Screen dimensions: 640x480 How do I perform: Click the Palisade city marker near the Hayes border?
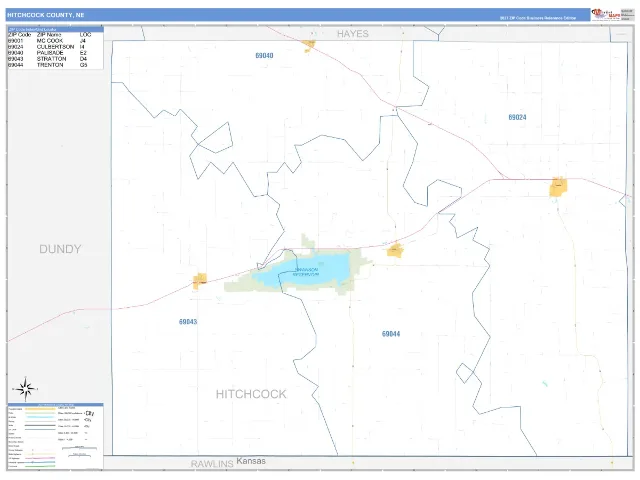309,45
